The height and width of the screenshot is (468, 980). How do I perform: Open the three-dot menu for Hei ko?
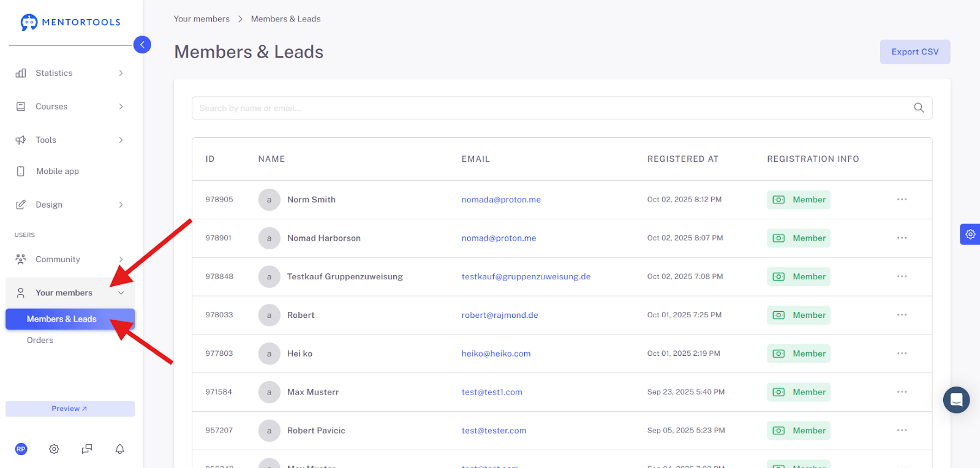click(902, 353)
